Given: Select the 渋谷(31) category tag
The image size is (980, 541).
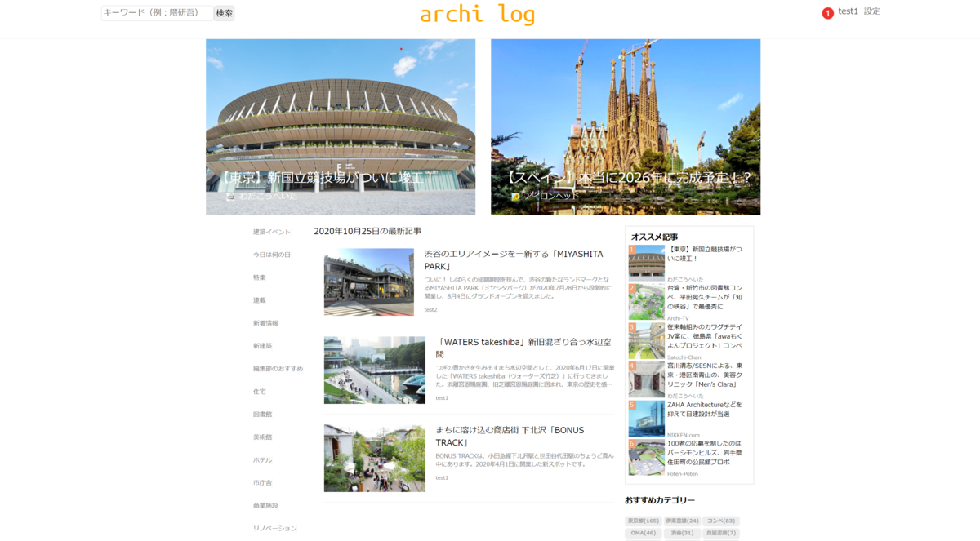Looking at the screenshot, I should [x=682, y=533].
